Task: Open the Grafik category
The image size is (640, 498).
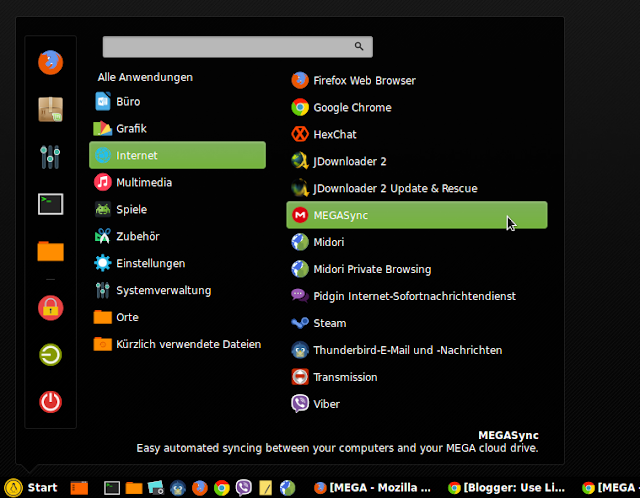Action: point(178,129)
